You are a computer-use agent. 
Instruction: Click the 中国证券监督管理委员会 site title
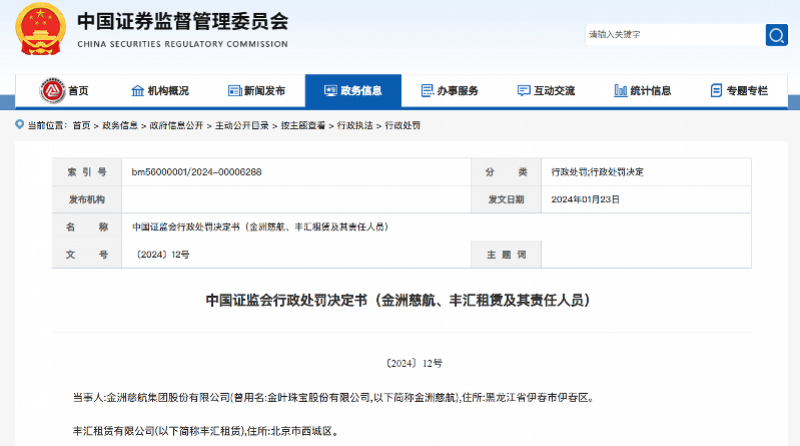click(183, 21)
